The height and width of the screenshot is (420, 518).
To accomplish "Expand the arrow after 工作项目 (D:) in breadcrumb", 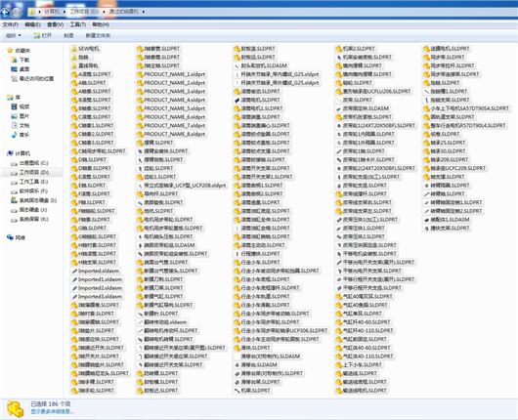I will coord(104,12).
